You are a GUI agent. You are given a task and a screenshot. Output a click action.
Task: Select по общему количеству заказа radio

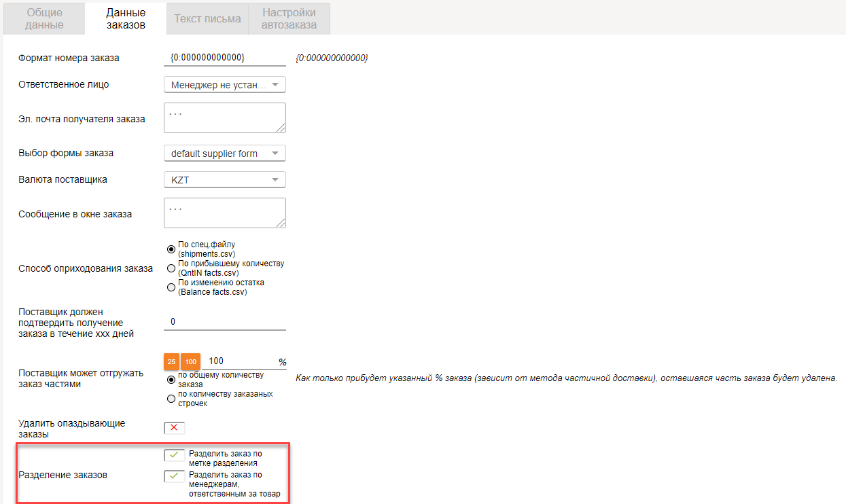pyautogui.click(x=171, y=380)
